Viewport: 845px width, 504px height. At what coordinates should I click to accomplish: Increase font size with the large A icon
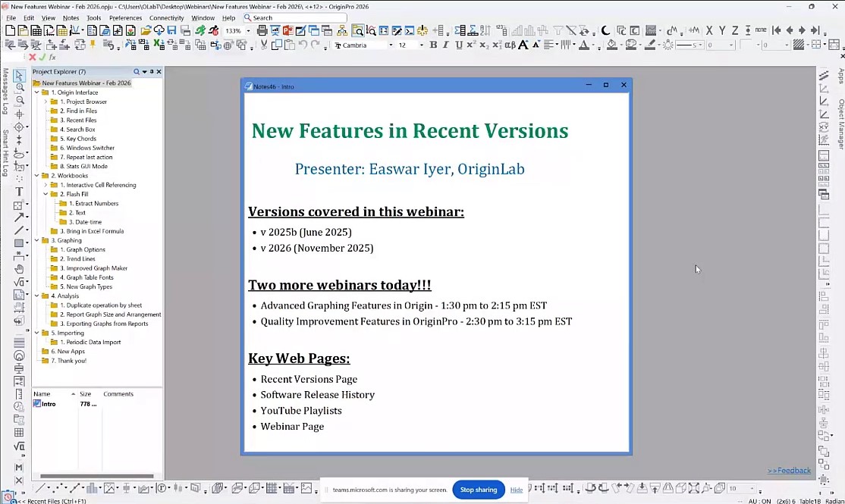tap(523, 45)
